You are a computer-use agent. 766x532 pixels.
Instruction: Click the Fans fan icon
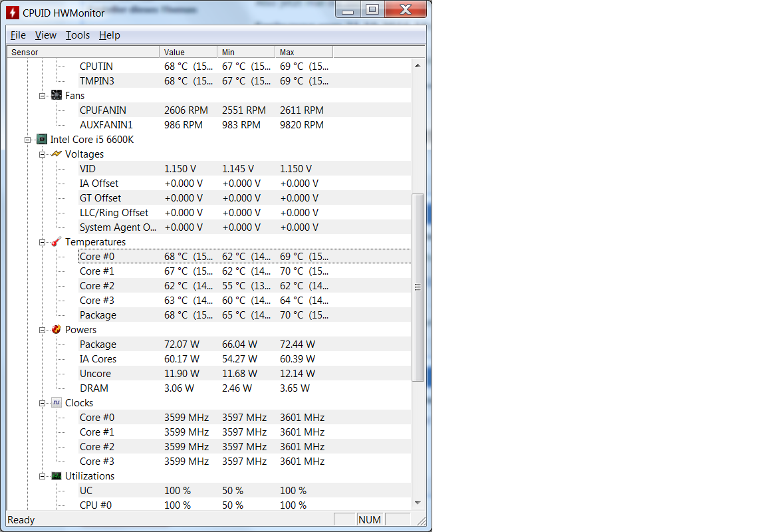point(57,95)
